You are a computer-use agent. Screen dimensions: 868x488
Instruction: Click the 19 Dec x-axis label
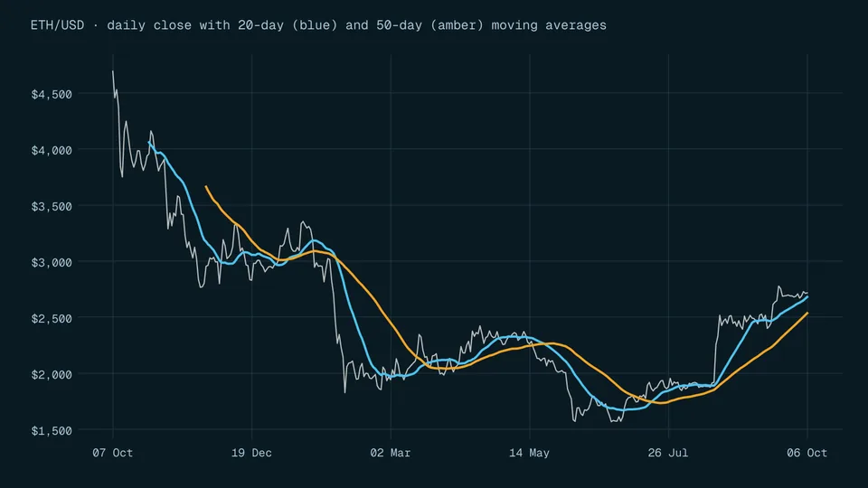pos(252,453)
